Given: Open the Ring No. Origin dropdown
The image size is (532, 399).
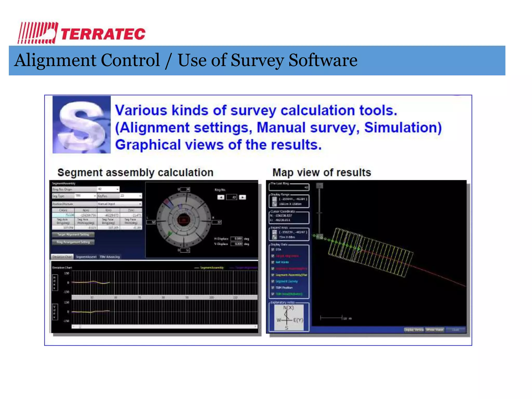Looking at the screenshot, I should point(108,189).
